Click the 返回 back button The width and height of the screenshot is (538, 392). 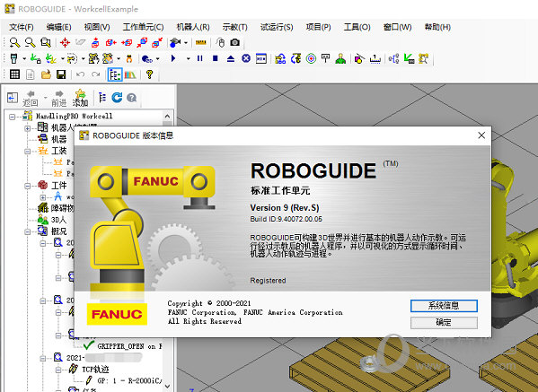click(x=31, y=99)
